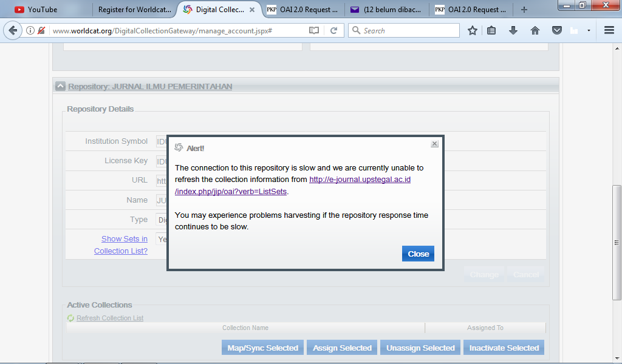622x364 pixels.
Task: Close the Alert dialog with the X icon
Action: (434, 144)
